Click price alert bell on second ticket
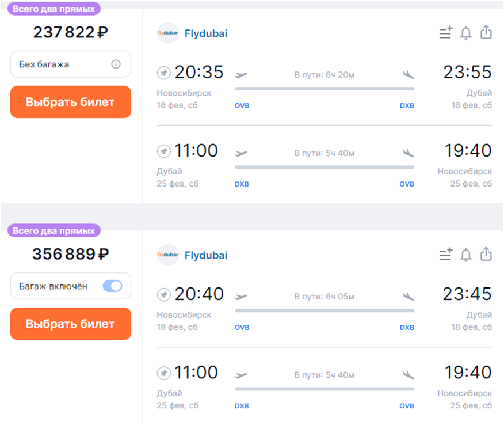504x425 pixels. [466, 255]
